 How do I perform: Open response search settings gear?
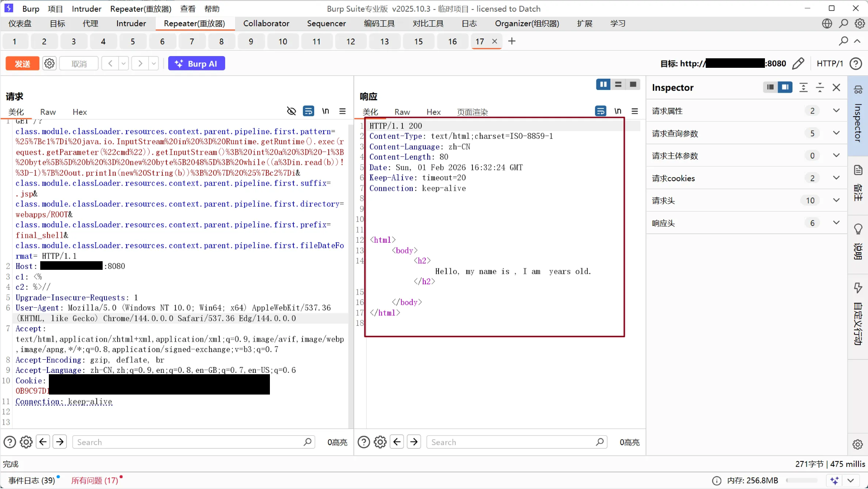tap(380, 442)
